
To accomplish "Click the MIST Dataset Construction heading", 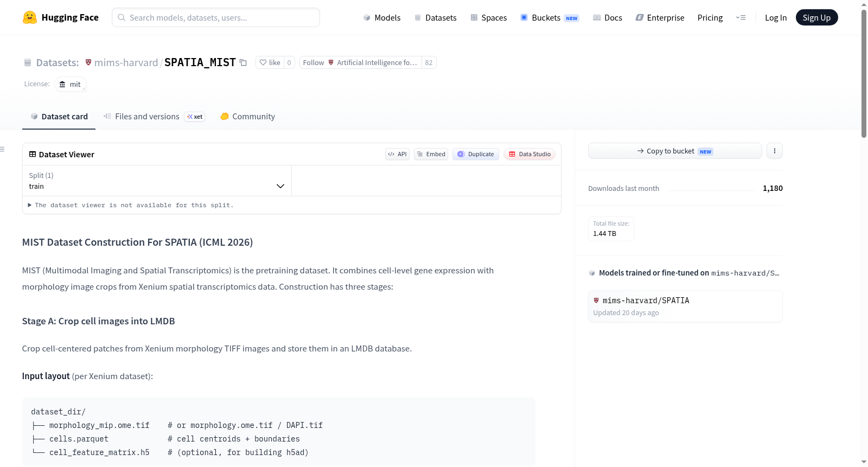I will (137, 242).
